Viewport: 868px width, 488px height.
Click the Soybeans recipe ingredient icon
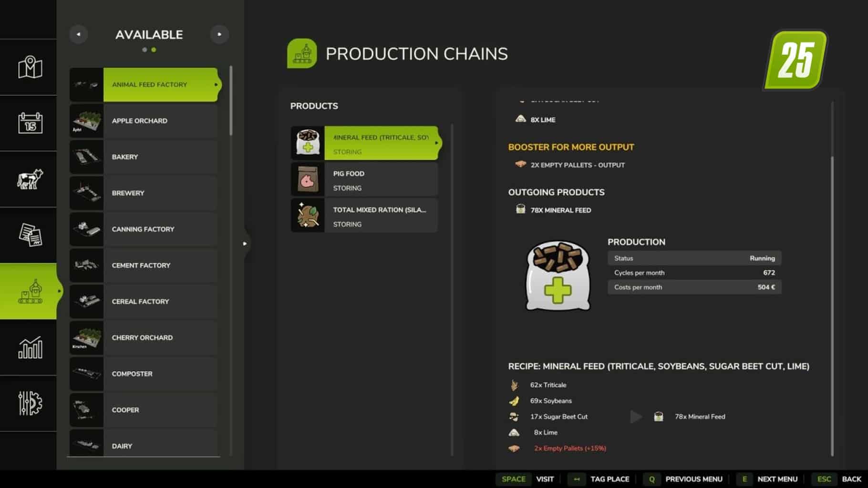pyautogui.click(x=514, y=401)
